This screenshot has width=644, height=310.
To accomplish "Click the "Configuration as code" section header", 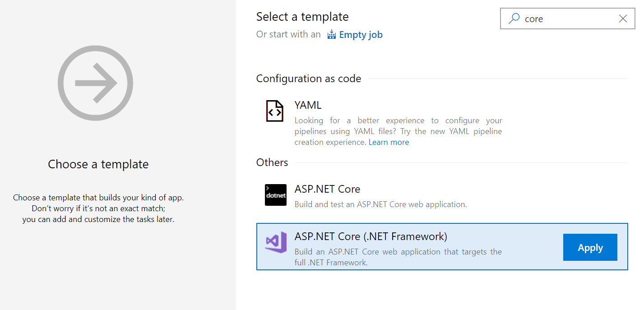I will tap(309, 79).
